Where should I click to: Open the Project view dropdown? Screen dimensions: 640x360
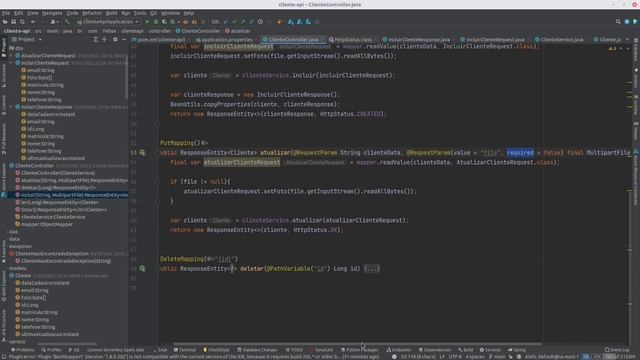tap(27, 40)
